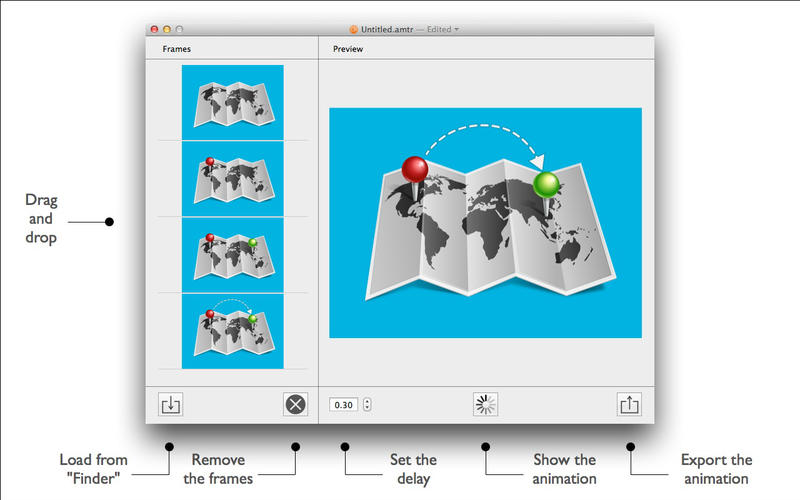Screen dimensions: 800x500
Task: Select the fourth frame with dashed arrow
Action: tap(232, 330)
